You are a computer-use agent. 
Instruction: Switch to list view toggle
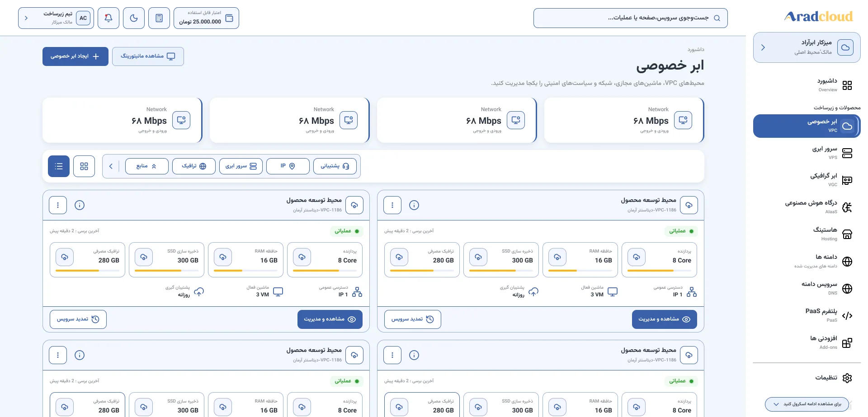59,166
